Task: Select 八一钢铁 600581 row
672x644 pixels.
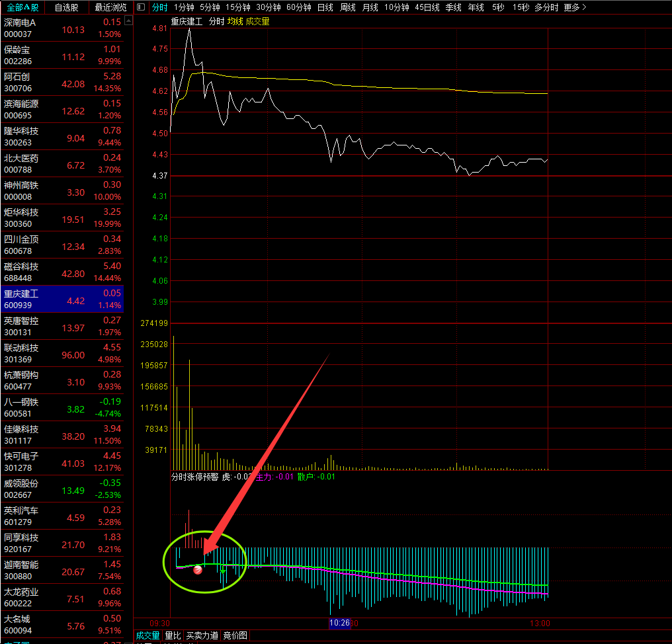Action: pos(62,409)
